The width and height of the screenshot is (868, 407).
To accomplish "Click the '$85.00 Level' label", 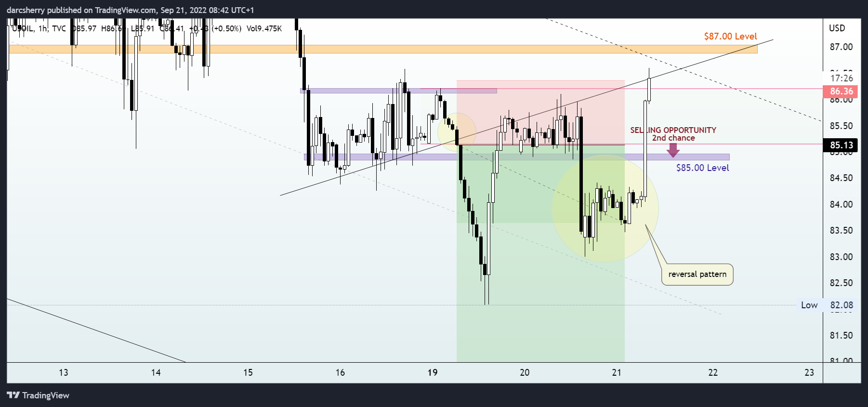I will point(702,168).
